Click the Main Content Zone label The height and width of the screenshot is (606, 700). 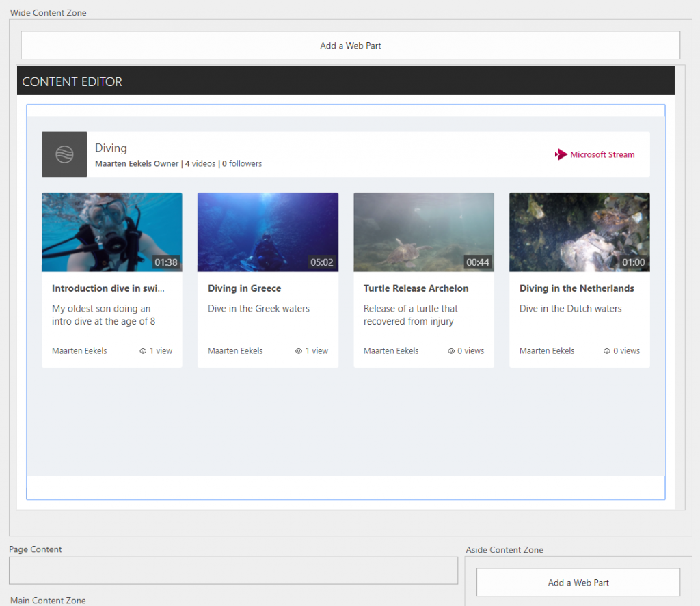pyautogui.click(x=48, y=601)
